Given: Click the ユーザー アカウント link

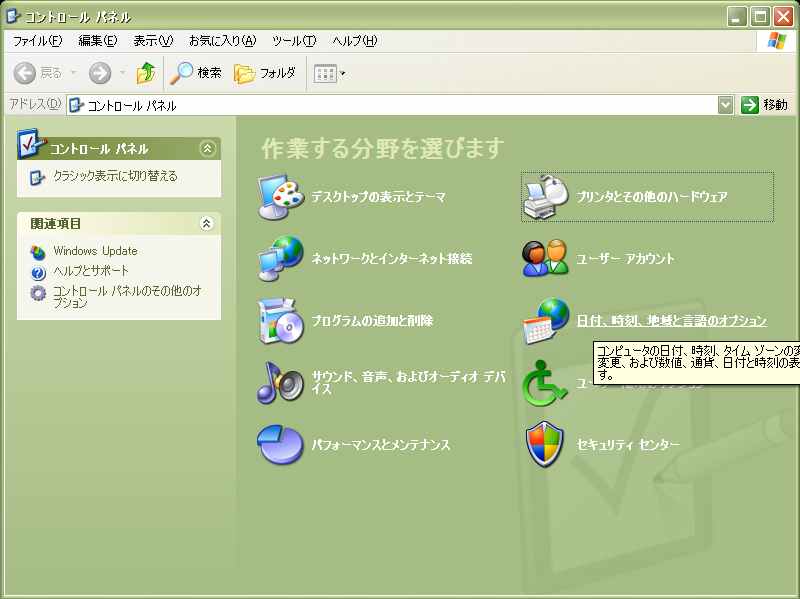Looking at the screenshot, I should [x=626, y=259].
